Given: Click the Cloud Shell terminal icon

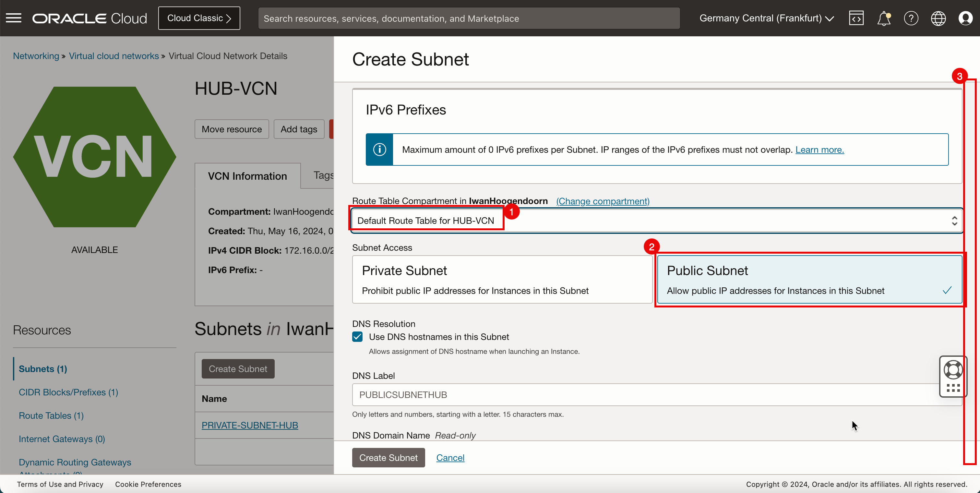Looking at the screenshot, I should click(856, 18).
